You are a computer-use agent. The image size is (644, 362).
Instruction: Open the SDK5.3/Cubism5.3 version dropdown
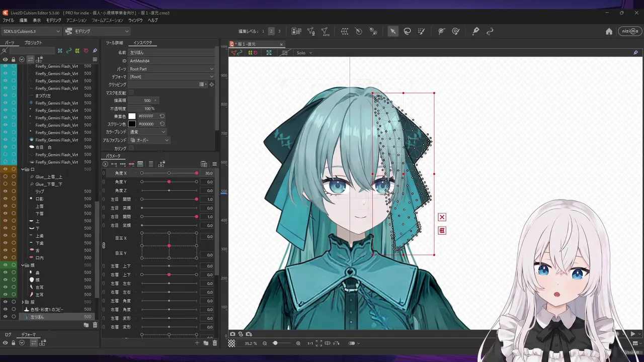click(x=31, y=31)
